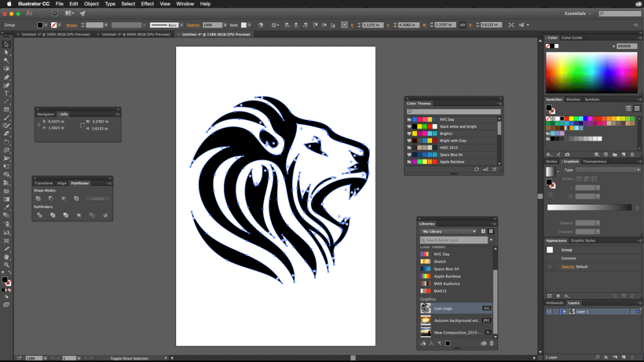The width and height of the screenshot is (644, 362).
Task: Toggle heart on Bright with Gray theme
Action: tap(409, 141)
